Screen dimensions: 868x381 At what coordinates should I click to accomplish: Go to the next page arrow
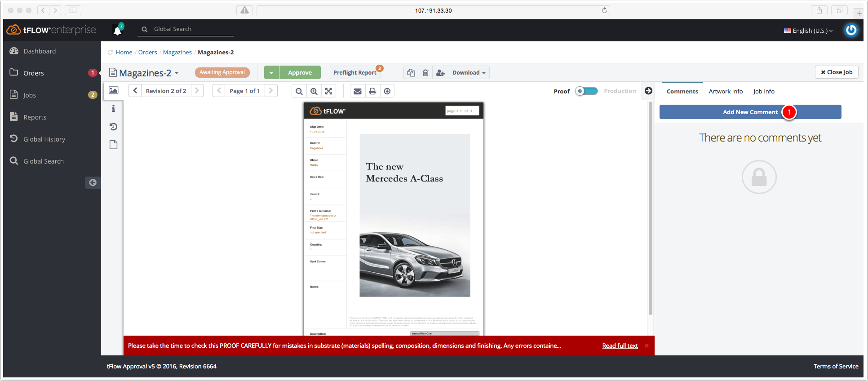[271, 91]
